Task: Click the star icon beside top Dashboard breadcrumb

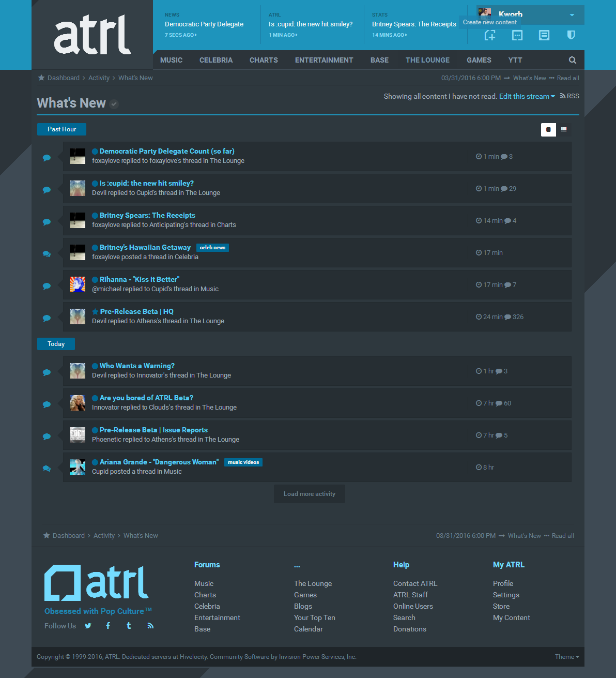Action: point(41,78)
